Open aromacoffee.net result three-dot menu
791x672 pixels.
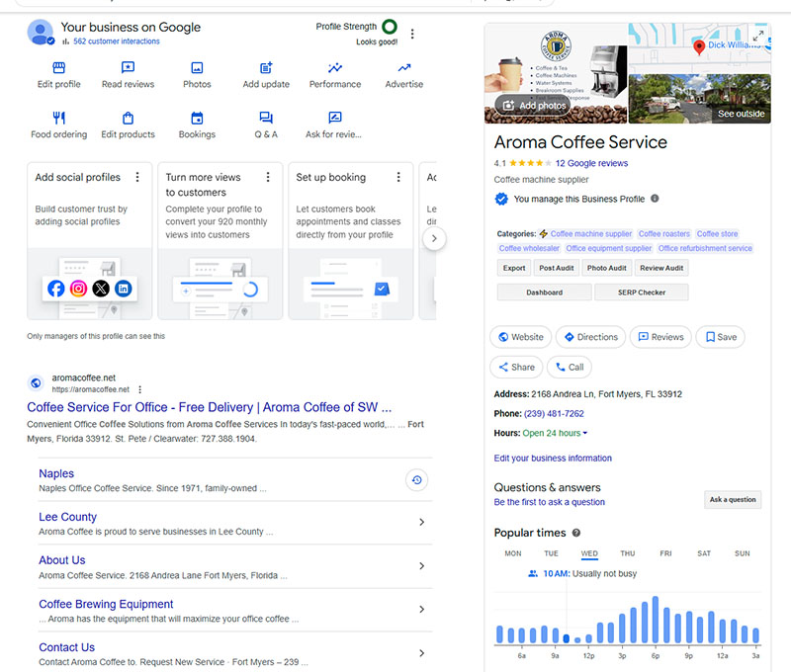click(x=139, y=389)
